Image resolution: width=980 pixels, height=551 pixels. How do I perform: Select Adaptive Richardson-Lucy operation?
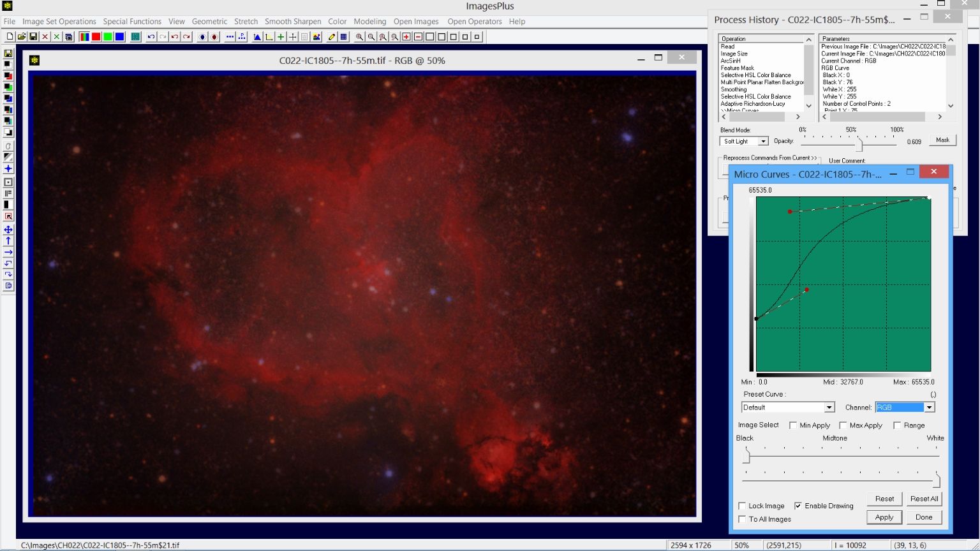[x=753, y=104]
